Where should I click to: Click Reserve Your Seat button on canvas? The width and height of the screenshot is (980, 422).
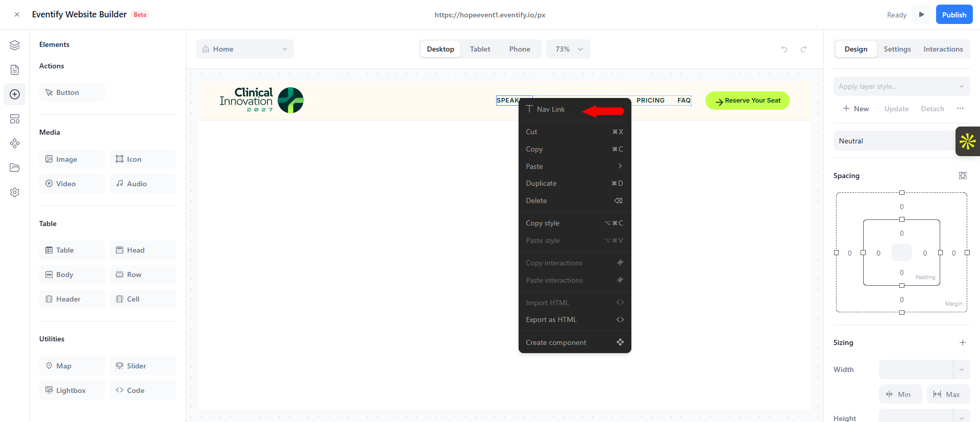pyautogui.click(x=747, y=101)
